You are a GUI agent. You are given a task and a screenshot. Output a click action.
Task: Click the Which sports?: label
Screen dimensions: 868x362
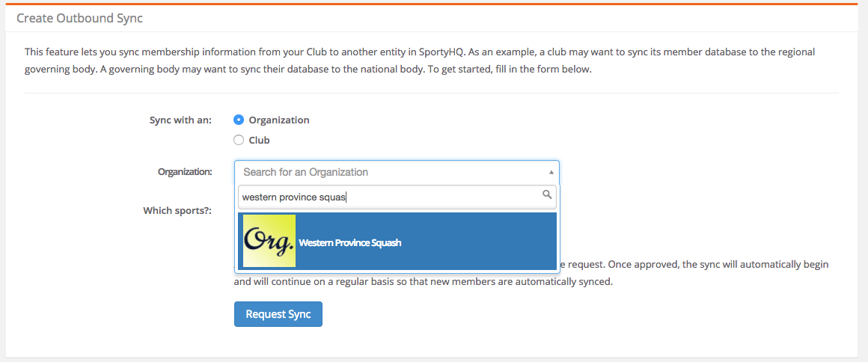tap(177, 211)
